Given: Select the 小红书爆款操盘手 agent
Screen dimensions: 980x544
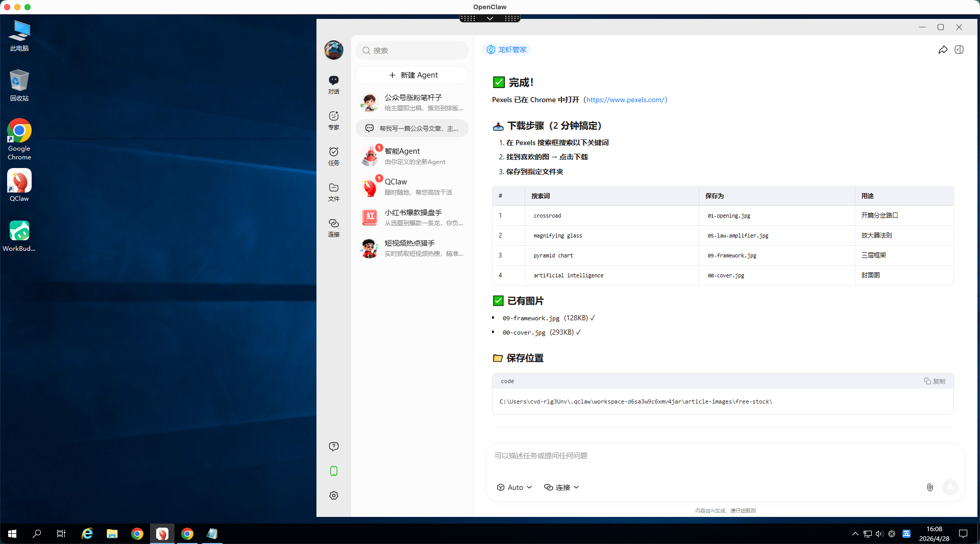Looking at the screenshot, I should (x=412, y=217).
